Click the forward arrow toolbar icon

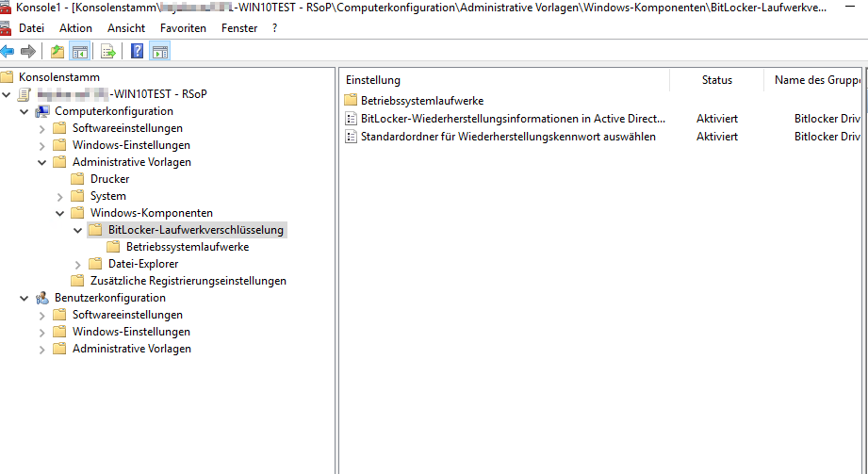pos(27,52)
